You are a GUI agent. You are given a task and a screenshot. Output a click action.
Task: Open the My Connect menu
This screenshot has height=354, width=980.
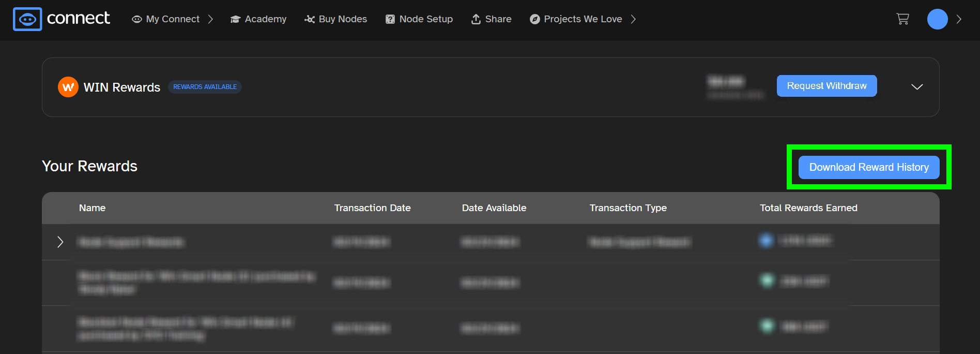pos(173,19)
